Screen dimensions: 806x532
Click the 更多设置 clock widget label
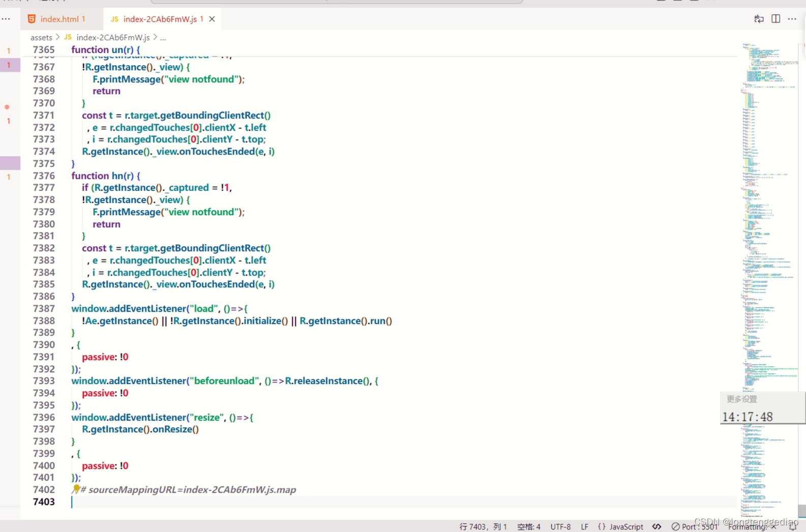pyautogui.click(x=742, y=399)
